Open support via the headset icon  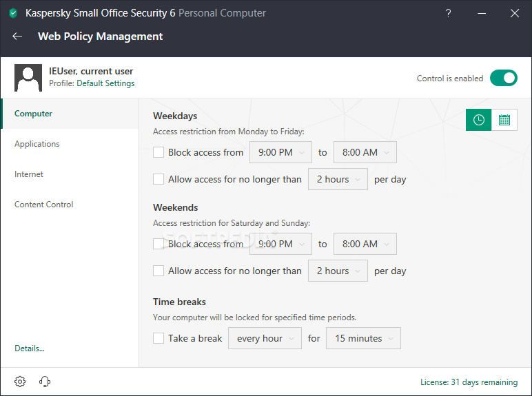tap(45, 382)
